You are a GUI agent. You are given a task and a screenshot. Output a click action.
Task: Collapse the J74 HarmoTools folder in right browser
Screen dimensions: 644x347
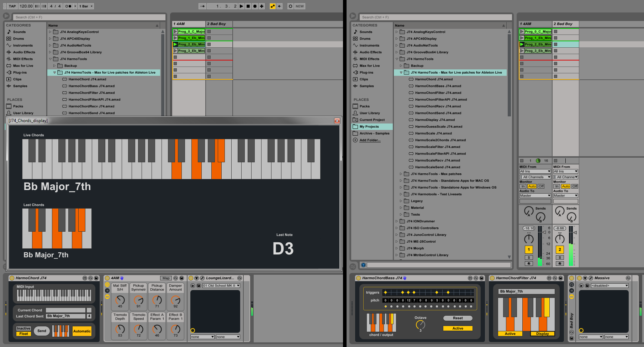[x=397, y=59]
